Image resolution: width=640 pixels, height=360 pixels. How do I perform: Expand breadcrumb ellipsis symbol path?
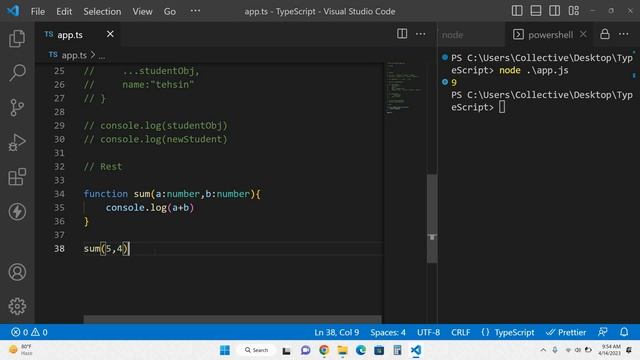pyautogui.click(x=102, y=56)
